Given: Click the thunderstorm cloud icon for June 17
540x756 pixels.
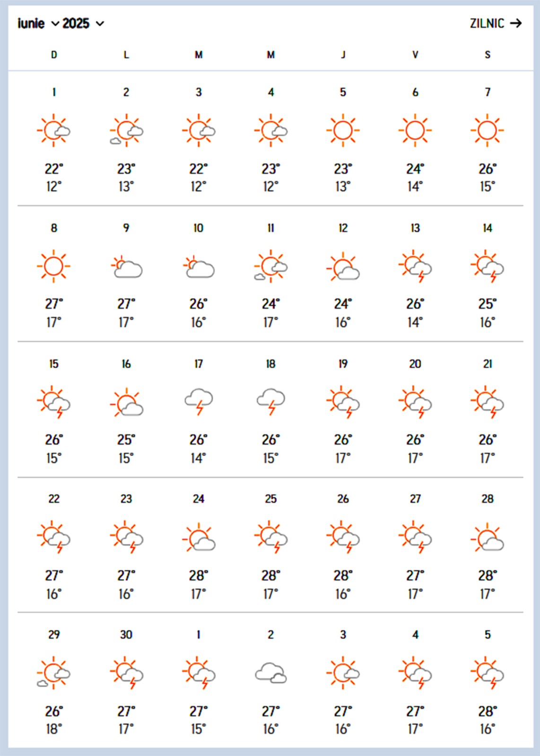Looking at the screenshot, I should click(199, 401).
